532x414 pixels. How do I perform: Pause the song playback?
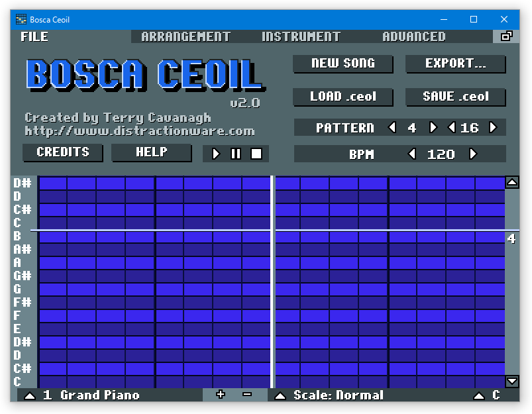point(236,154)
